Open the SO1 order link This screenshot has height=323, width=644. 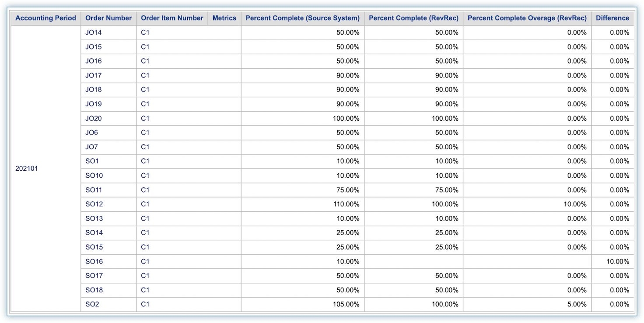[x=92, y=161]
